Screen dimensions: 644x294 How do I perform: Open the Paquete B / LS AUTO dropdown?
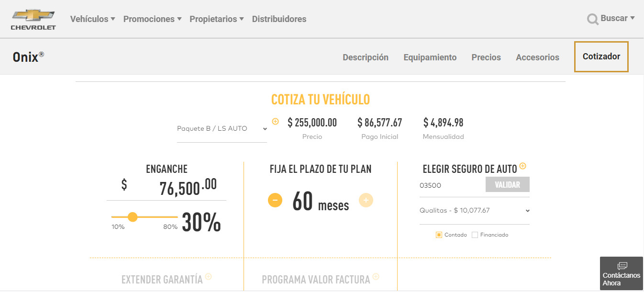pos(222,129)
